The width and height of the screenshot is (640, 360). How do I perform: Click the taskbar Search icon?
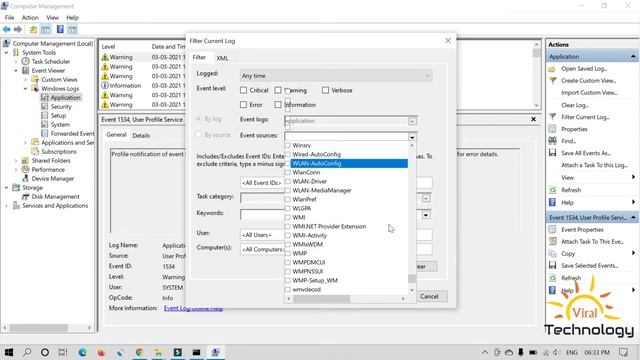click(x=27, y=352)
